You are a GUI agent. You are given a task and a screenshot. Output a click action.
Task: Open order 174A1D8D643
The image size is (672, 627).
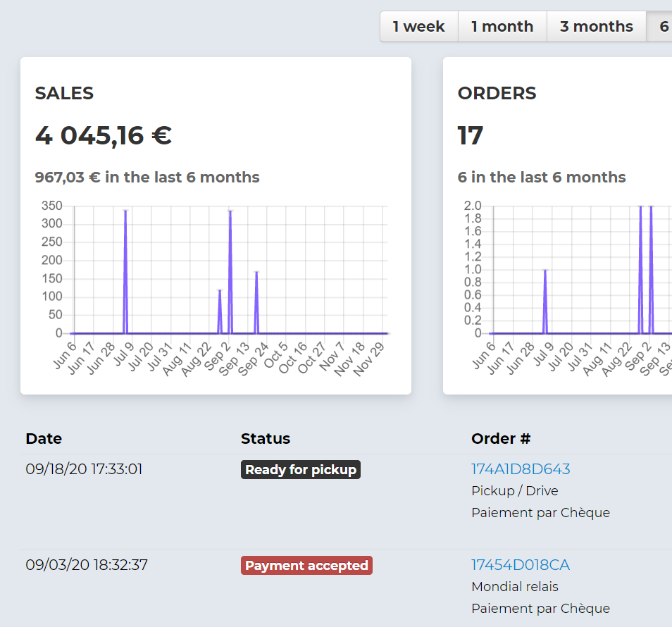tap(521, 468)
